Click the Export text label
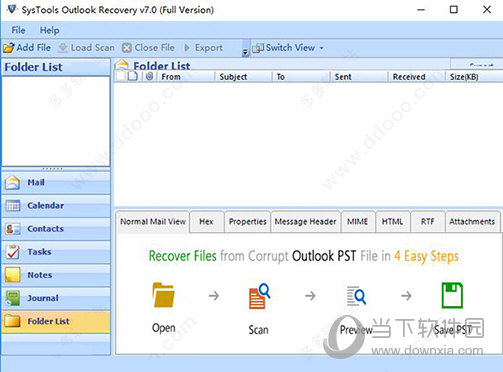Screen dimensions: 503x372 tap(209, 48)
